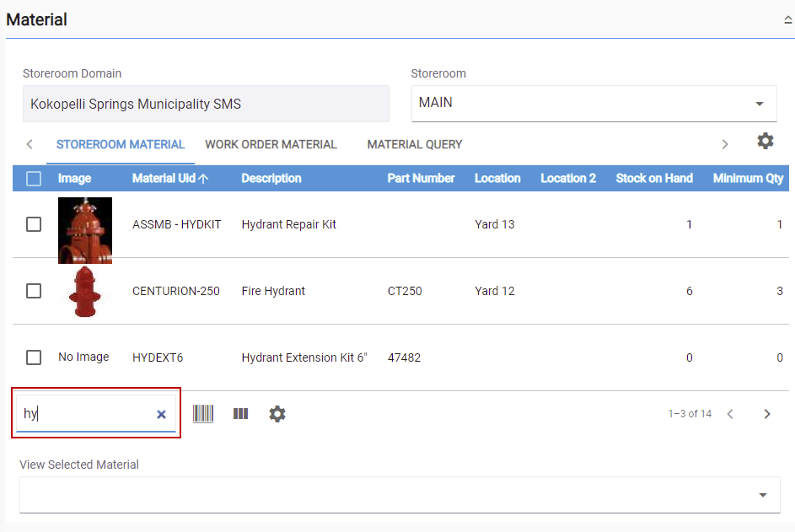Sort by the Location column header
Screen dimensions: 795x532
(x=497, y=179)
